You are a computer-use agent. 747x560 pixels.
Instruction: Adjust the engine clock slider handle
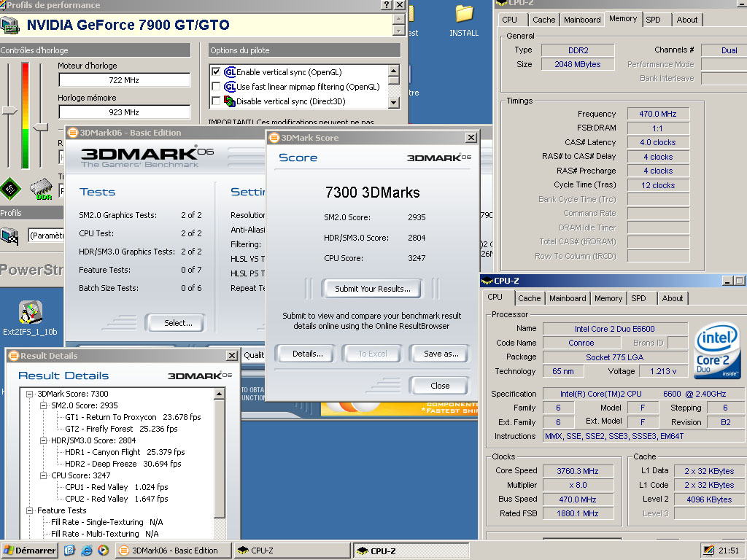(x=9, y=111)
